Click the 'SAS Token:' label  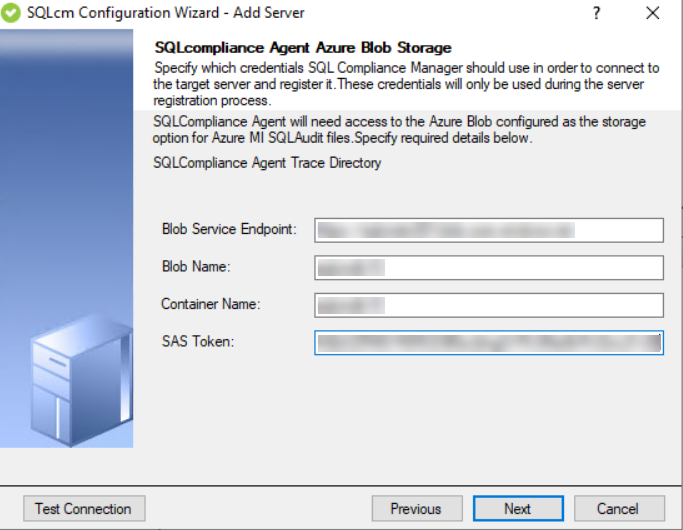coord(197,342)
